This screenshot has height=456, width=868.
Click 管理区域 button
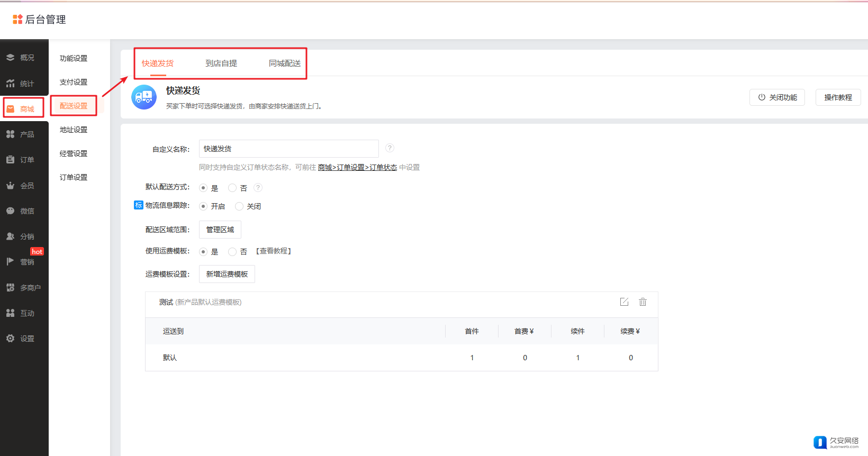[220, 230]
